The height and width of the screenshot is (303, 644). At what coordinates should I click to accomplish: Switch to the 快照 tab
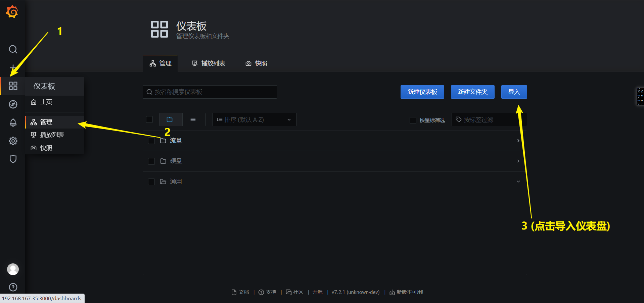click(257, 63)
